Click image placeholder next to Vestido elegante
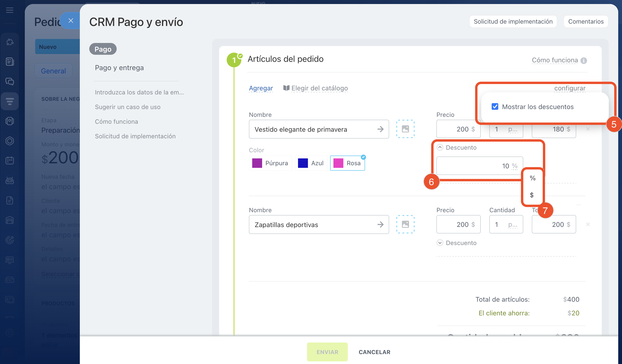The height and width of the screenshot is (364, 622). (405, 129)
